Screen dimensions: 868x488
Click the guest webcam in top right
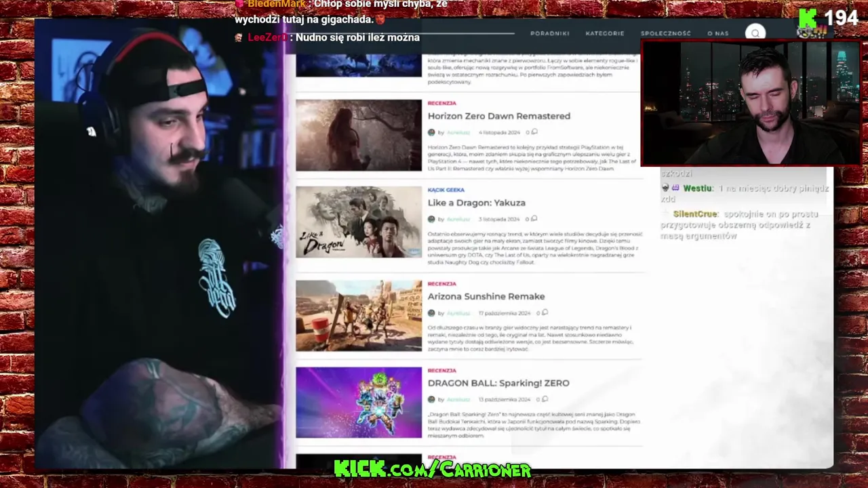pyautogui.click(x=751, y=103)
